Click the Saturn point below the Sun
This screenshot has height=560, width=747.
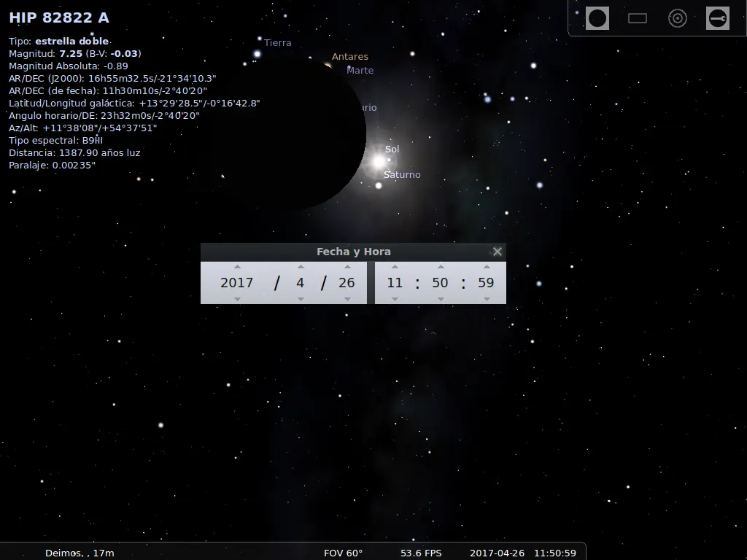point(379,186)
